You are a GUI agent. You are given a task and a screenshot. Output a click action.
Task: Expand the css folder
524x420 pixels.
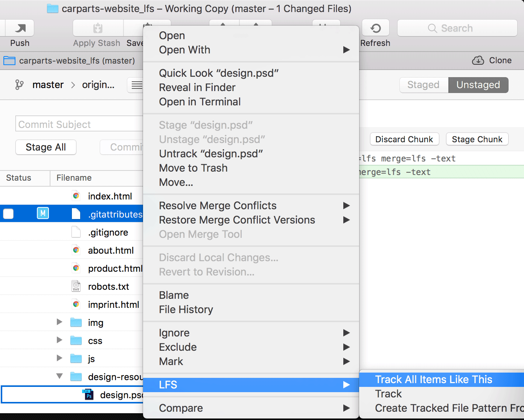59,340
